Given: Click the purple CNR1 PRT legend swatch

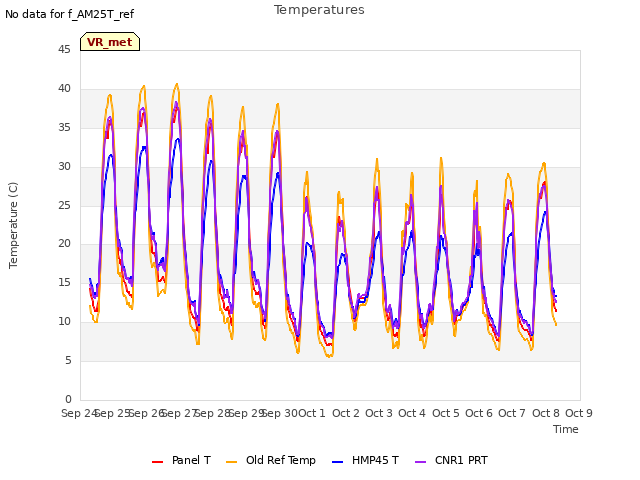Looking at the screenshot, I should click(421, 462).
